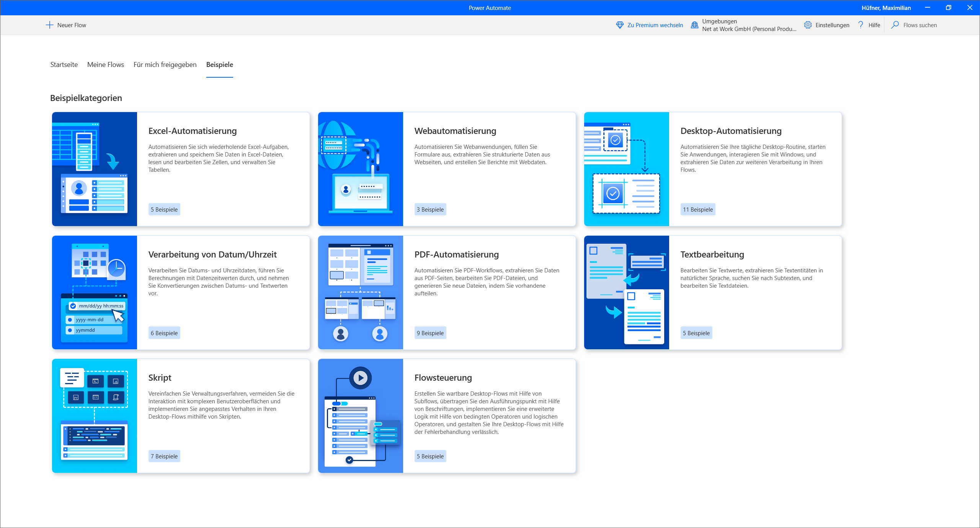
Task: Click the search magnifier icon
Action: tap(895, 25)
